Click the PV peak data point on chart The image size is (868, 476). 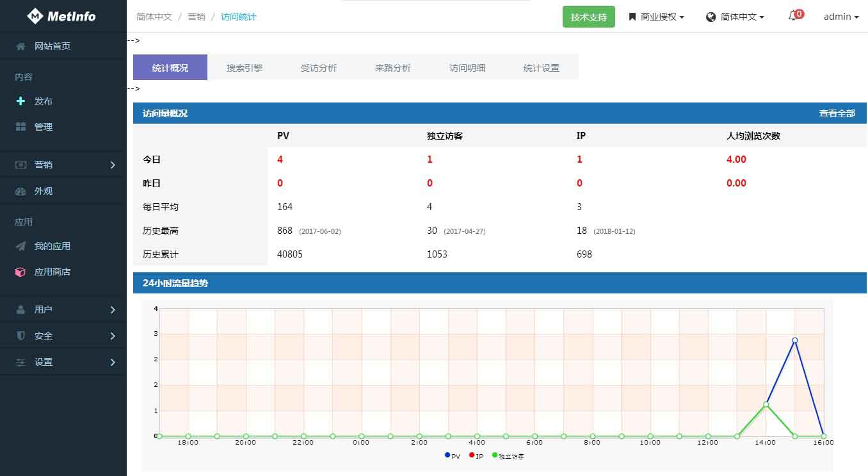click(794, 340)
